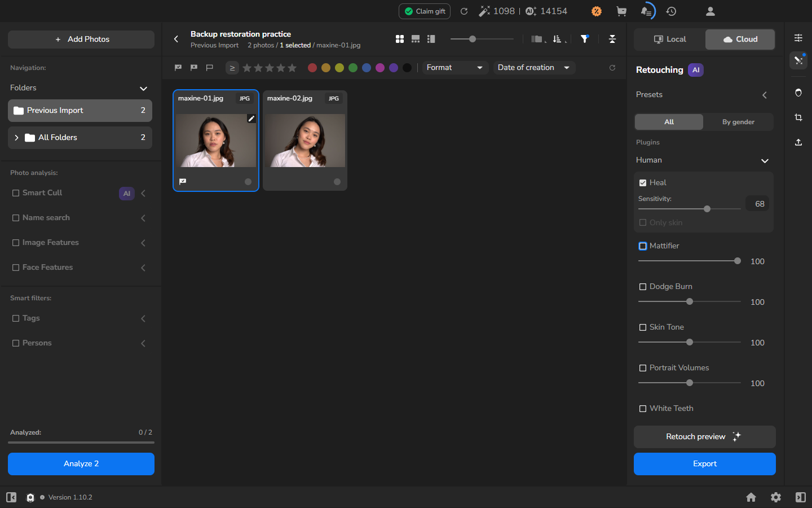Collapse the Folders section chevron
The height and width of the screenshot is (508, 812).
pyautogui.click(x=143, y=89)
